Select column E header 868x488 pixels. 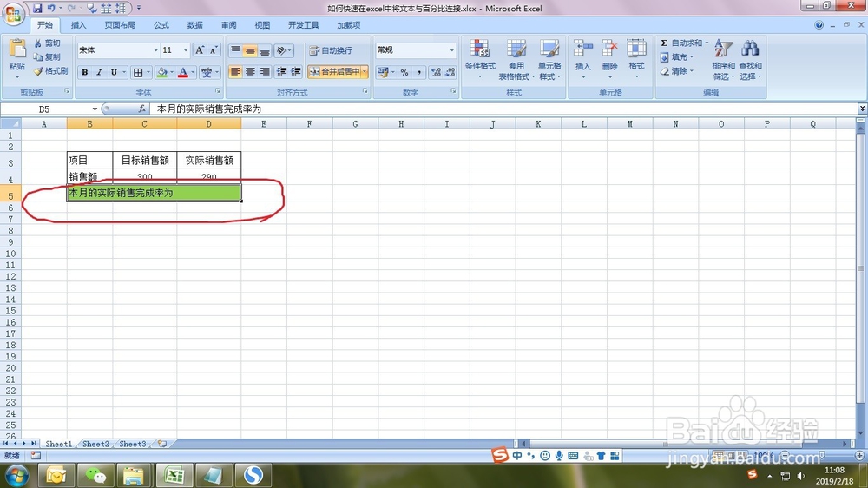[264, 124]
